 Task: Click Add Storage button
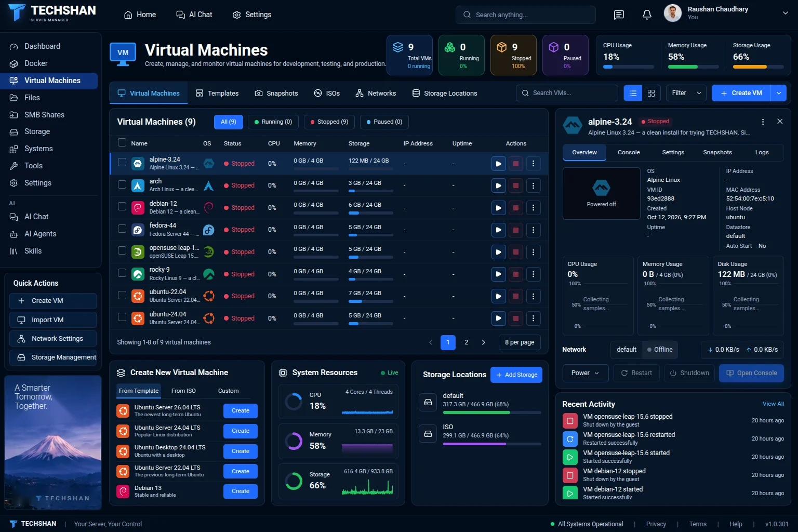(x=516, y=375)
